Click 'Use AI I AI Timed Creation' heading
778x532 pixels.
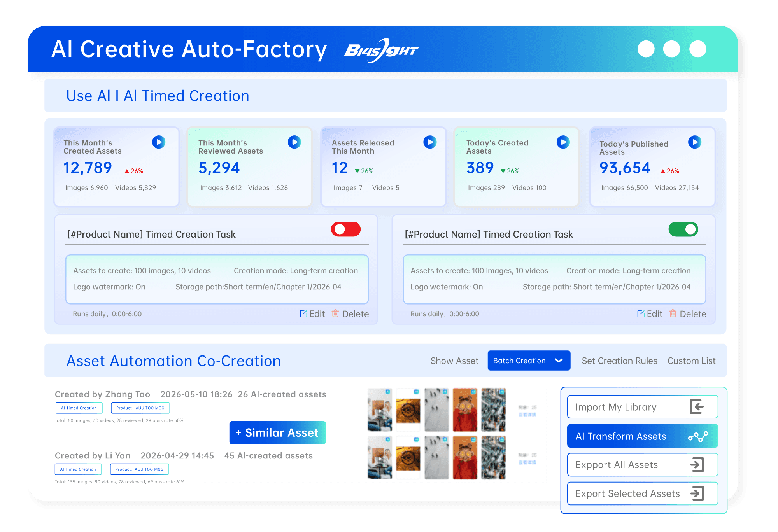[158, 96]
